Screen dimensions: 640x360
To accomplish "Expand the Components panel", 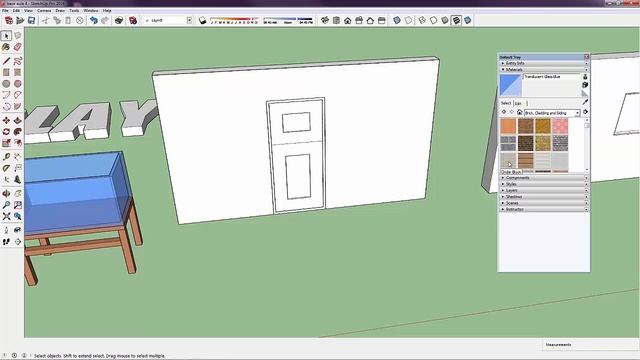I will 544,178.
